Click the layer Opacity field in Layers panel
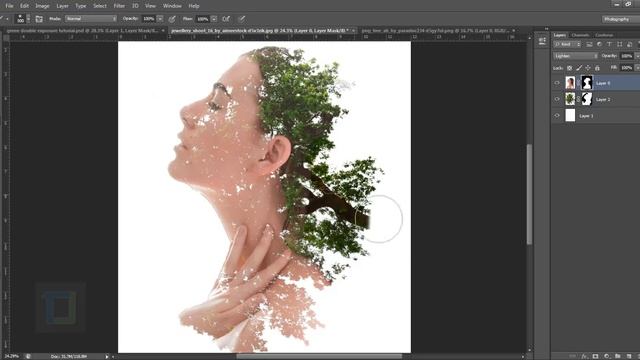640x360 pixels. (x=627, y=56)
